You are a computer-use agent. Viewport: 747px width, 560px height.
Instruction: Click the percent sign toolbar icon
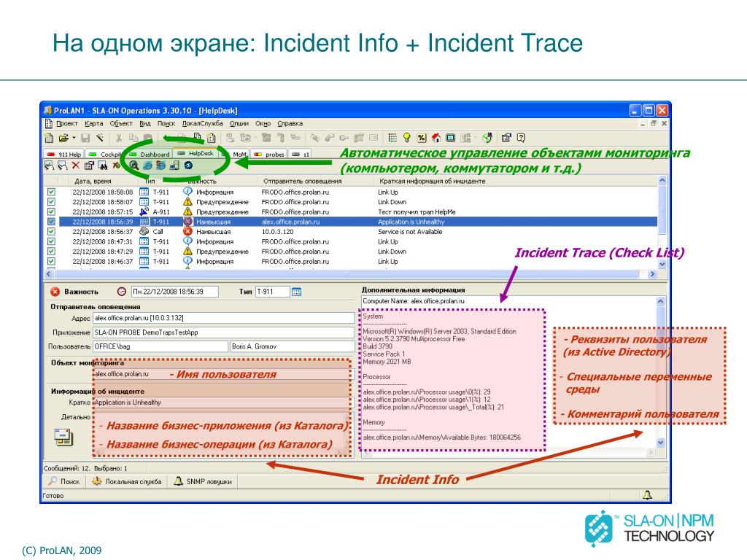click(x=422, y=138)
